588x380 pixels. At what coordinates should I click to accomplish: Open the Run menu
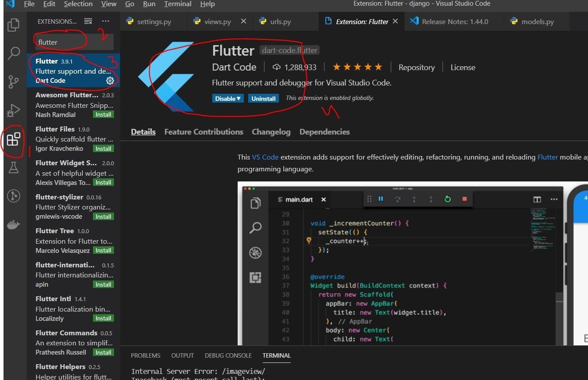(149, 4)
